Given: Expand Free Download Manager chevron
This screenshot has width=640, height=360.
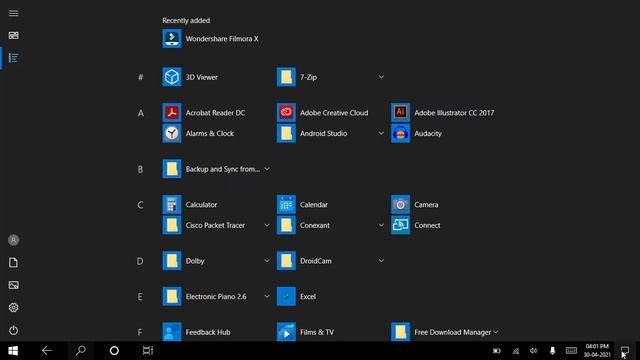Looking at the screenshot, I should click(x=496, y=332).
